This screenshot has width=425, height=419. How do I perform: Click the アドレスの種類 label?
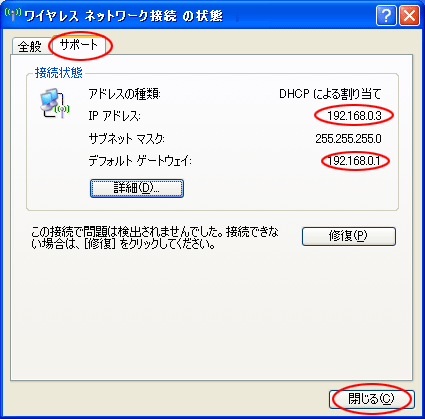[124, 94]
